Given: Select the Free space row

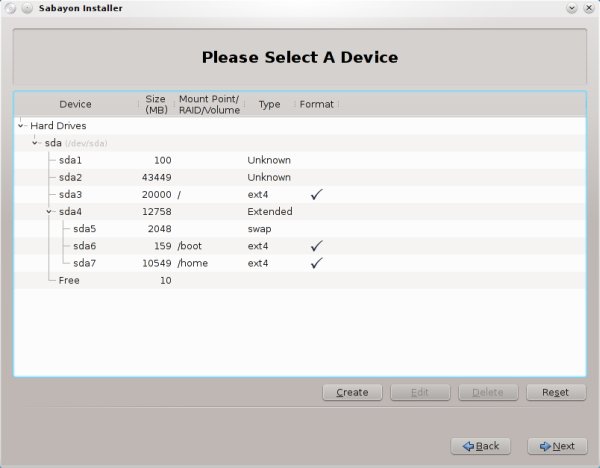Looking at the screenshot, I should coord(300,280).
